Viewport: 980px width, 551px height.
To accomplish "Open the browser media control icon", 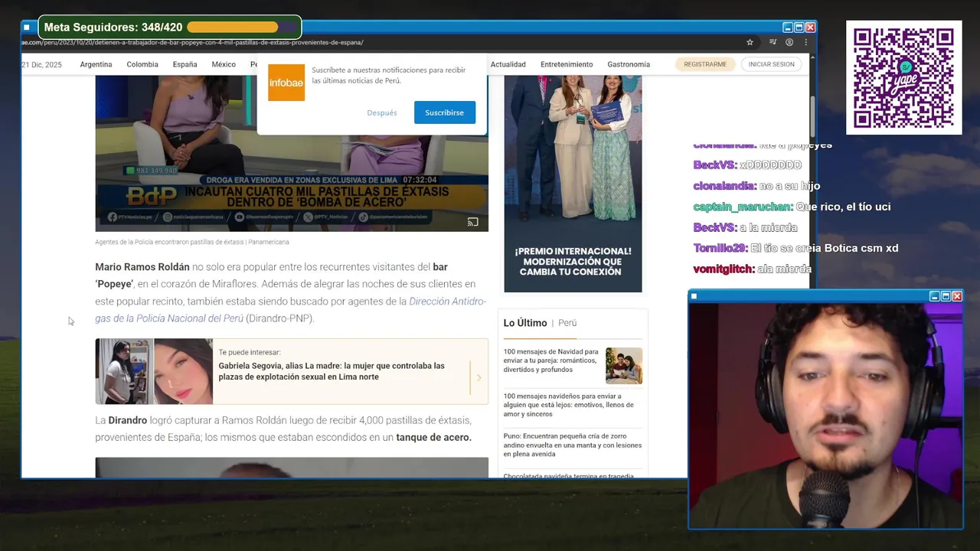I will click(773, 43).
